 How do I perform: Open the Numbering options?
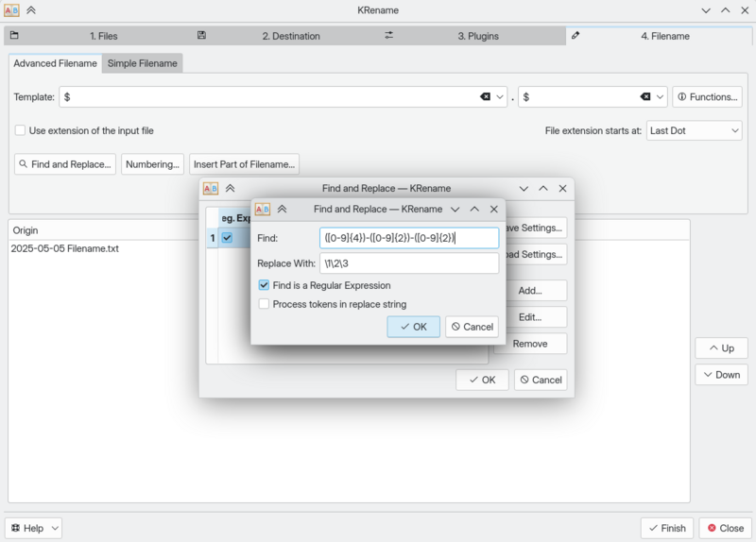152,164
